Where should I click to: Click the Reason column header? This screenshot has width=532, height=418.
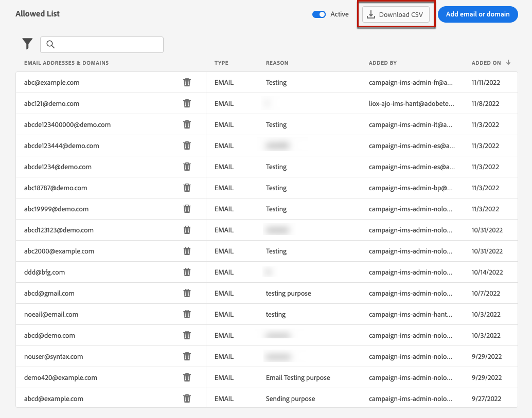[277, 63]
